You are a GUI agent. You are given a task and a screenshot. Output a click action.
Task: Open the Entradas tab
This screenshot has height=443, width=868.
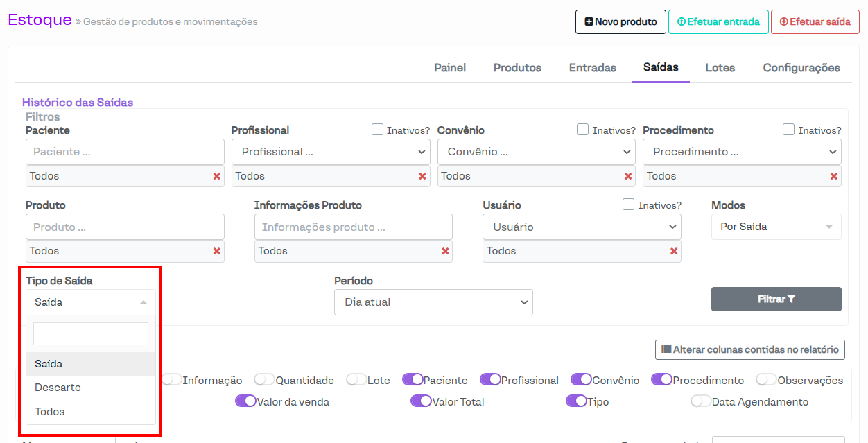[x=592, y=68]
